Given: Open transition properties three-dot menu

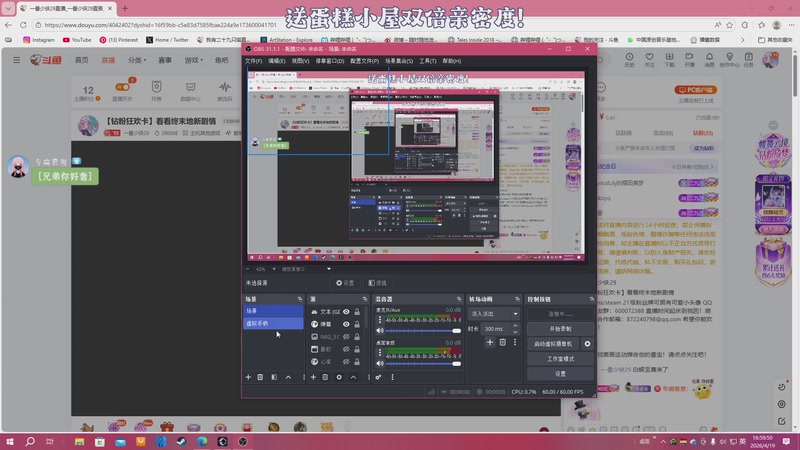Looking at the screenshot, I should pyautogui.click(x=515, y=342).
